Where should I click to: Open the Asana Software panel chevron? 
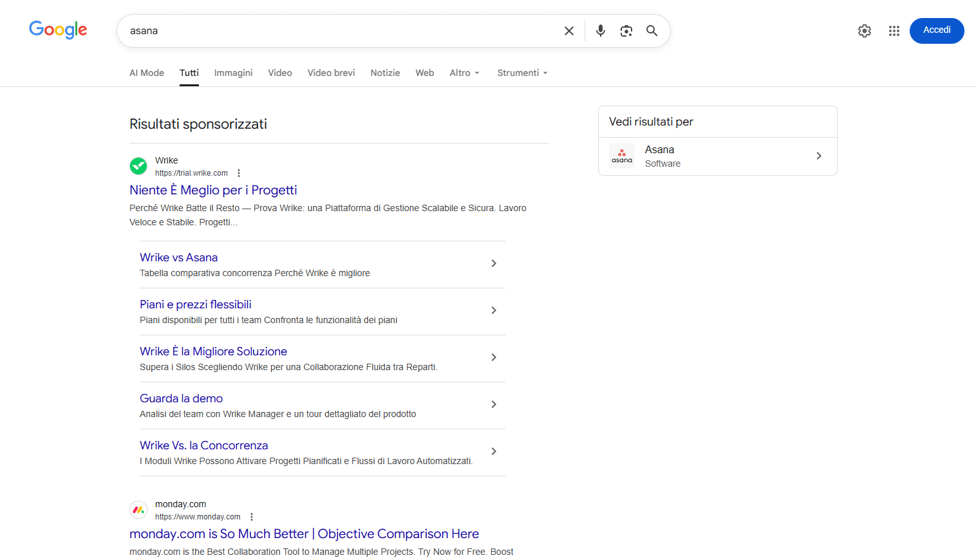pos(819,156)
